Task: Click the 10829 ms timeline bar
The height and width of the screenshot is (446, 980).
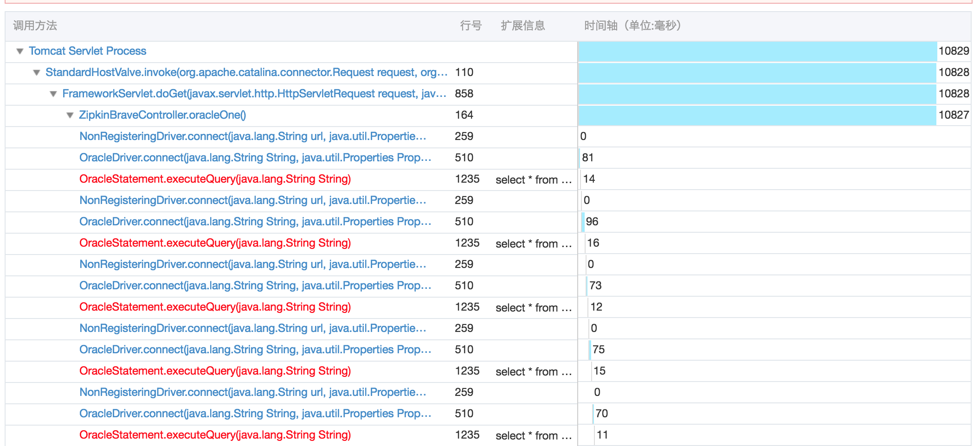Action: [757, 51]
